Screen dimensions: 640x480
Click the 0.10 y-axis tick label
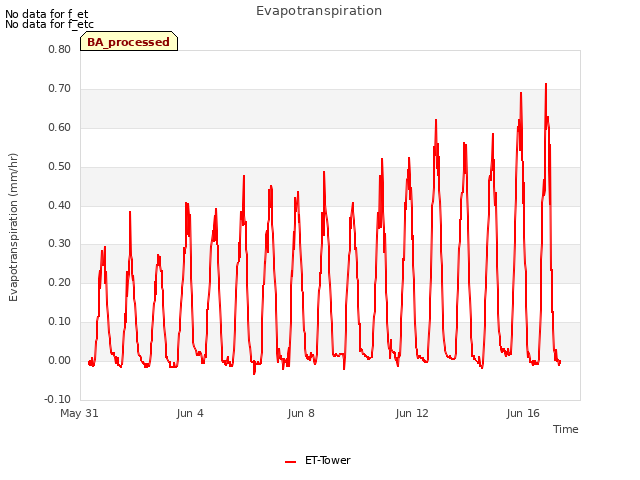click(x=60, y=322)
